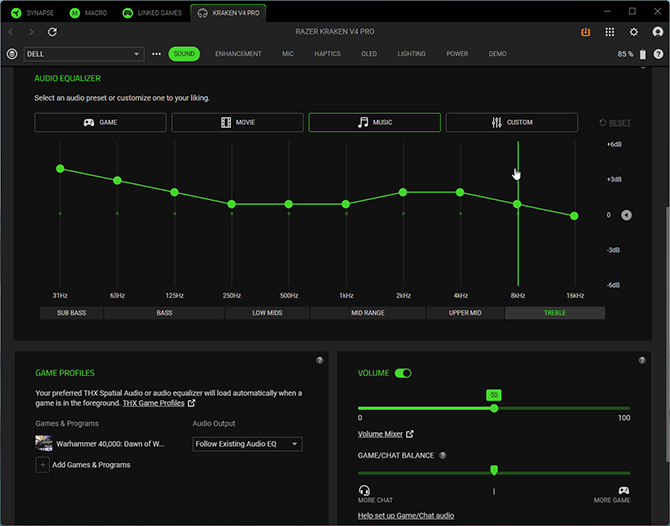The width and height of the screenshot is (670, 526).
Task: Click the refresh icon
Action: pos(52,32)
